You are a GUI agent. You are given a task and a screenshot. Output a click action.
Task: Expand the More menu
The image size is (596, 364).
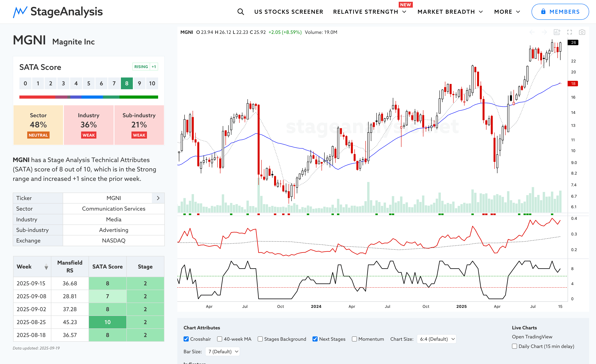(x=507, y=12)
